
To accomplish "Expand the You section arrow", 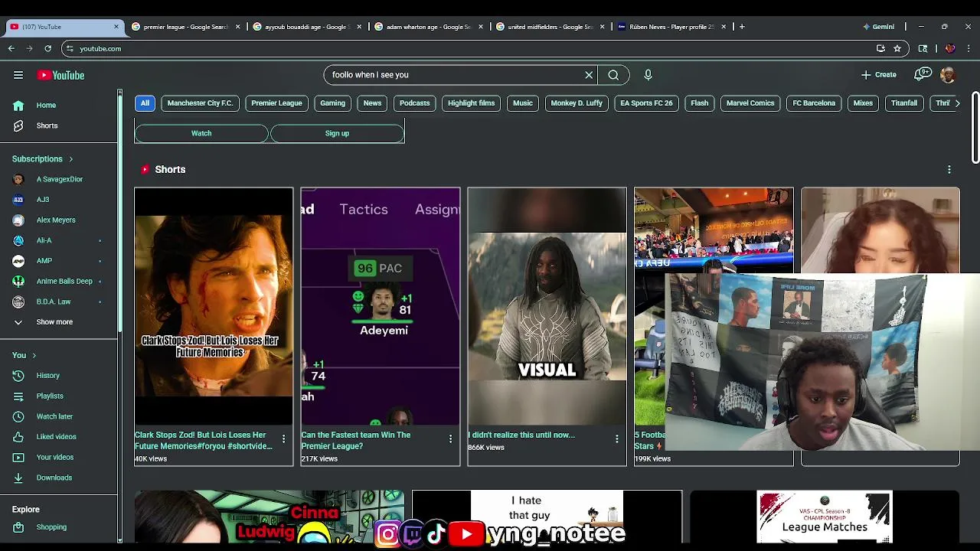I will click(34, 355).
